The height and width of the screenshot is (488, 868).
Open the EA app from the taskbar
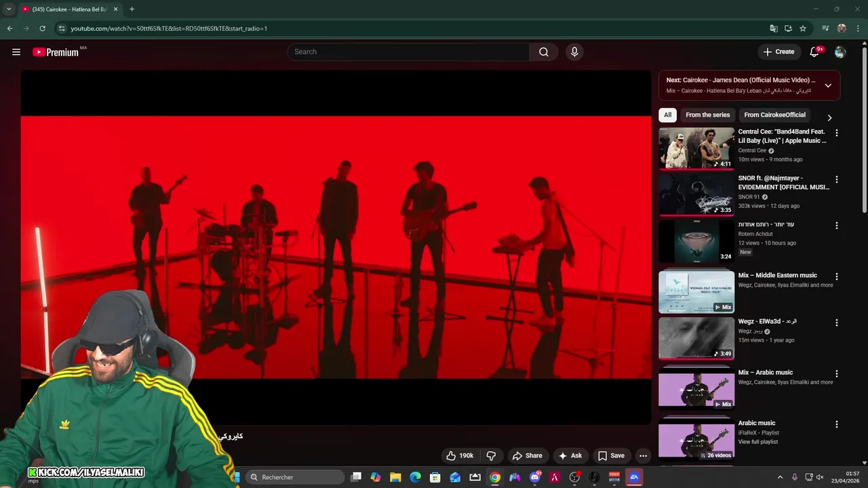tap(634, 477)
